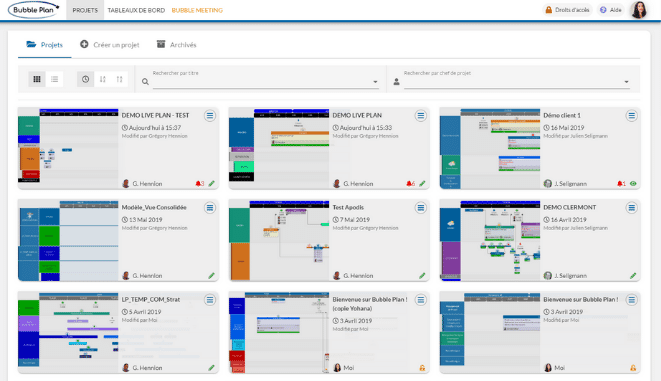Viewport: 661px width, 381px height.
Task: Open menu for Modèle_Vue Consolidée
Action: coord(210,208)
